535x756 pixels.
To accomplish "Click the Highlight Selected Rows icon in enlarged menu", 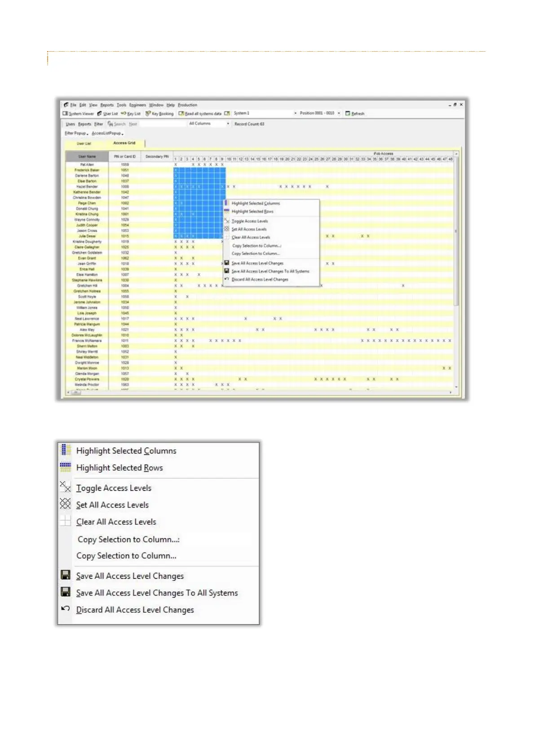I will tap(66, 467).
